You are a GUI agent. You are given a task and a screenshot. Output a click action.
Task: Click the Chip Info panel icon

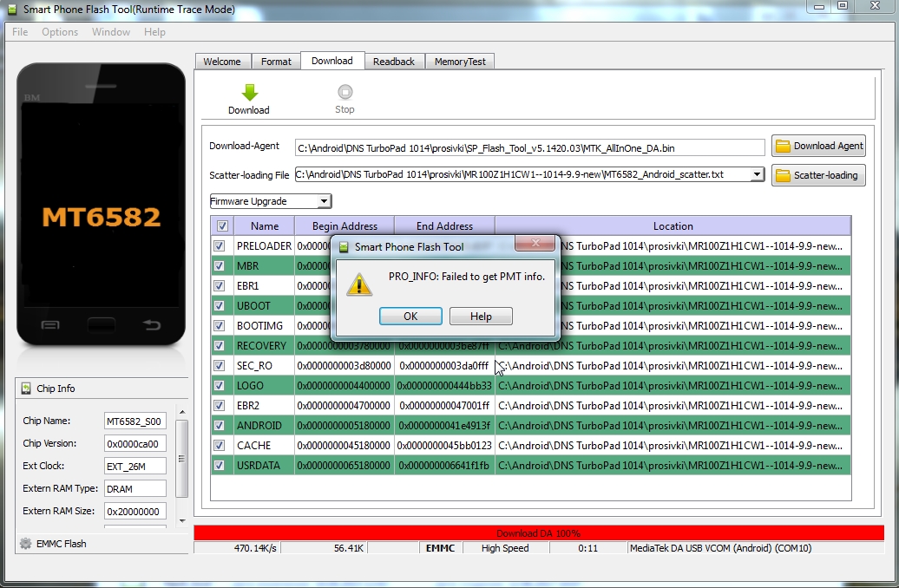pos(26,389)
